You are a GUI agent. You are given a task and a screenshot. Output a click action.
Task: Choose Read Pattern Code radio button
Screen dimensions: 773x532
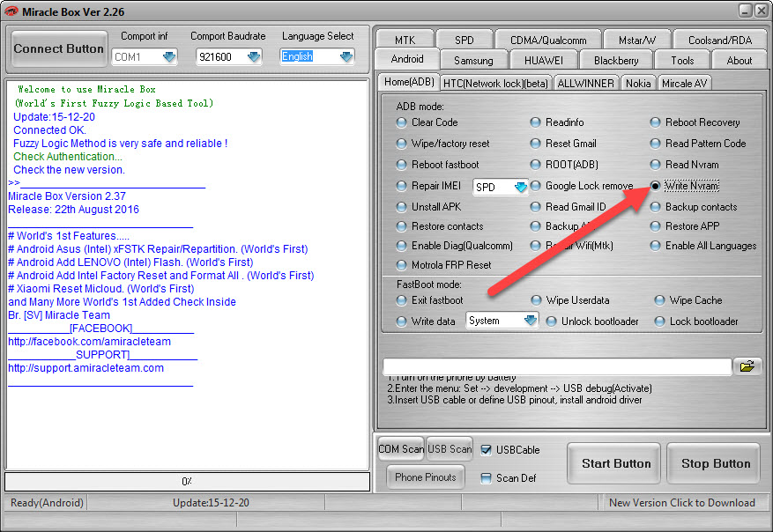(655, 144)
